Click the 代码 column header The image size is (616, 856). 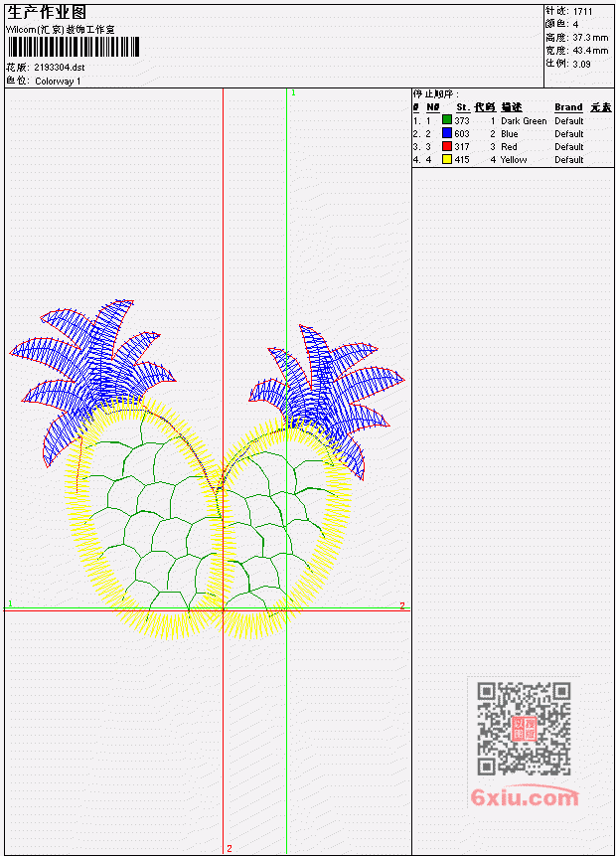485,107
